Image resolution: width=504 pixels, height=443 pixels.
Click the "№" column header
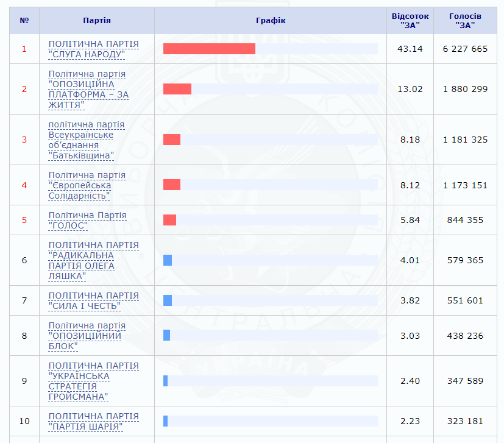[x=24, y=21]
